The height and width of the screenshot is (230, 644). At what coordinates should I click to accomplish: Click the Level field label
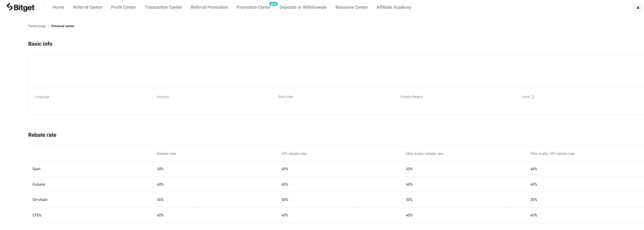tap(526, 96)
